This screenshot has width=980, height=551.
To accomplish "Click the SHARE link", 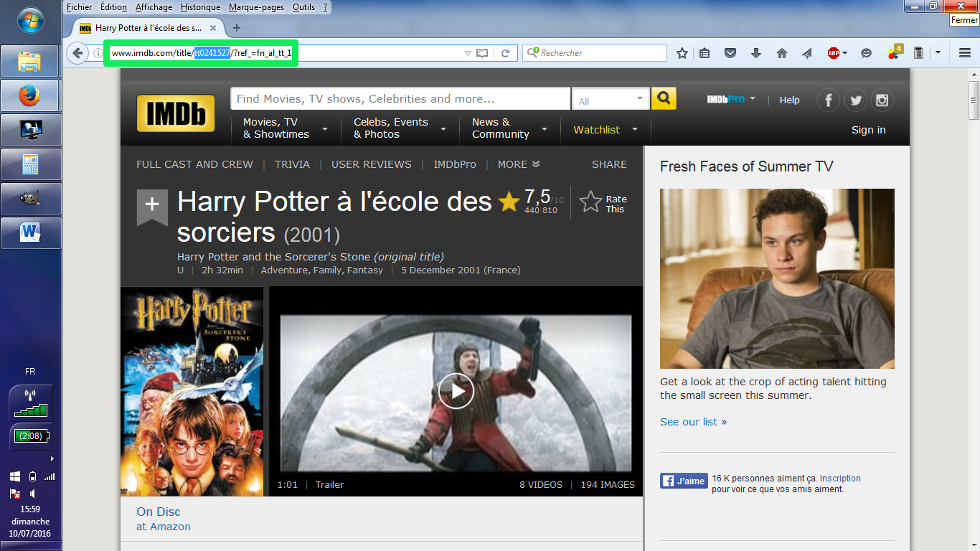I will [609, 164].
